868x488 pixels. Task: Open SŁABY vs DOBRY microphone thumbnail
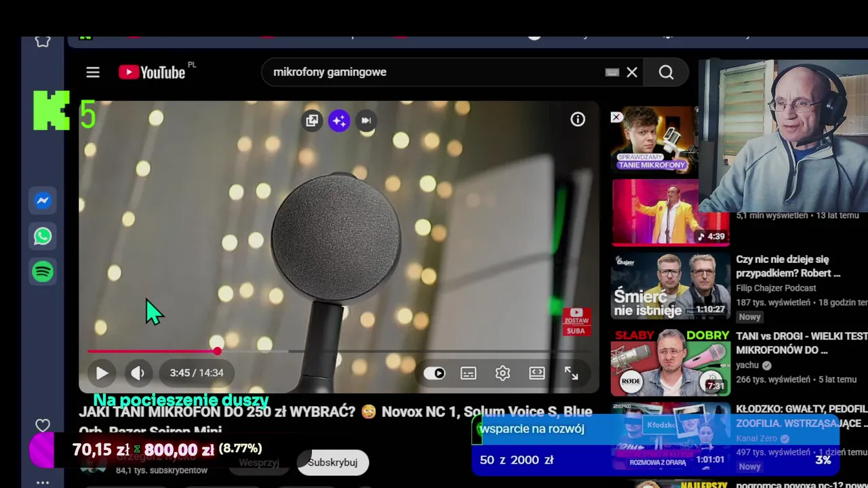click(670, 363)
